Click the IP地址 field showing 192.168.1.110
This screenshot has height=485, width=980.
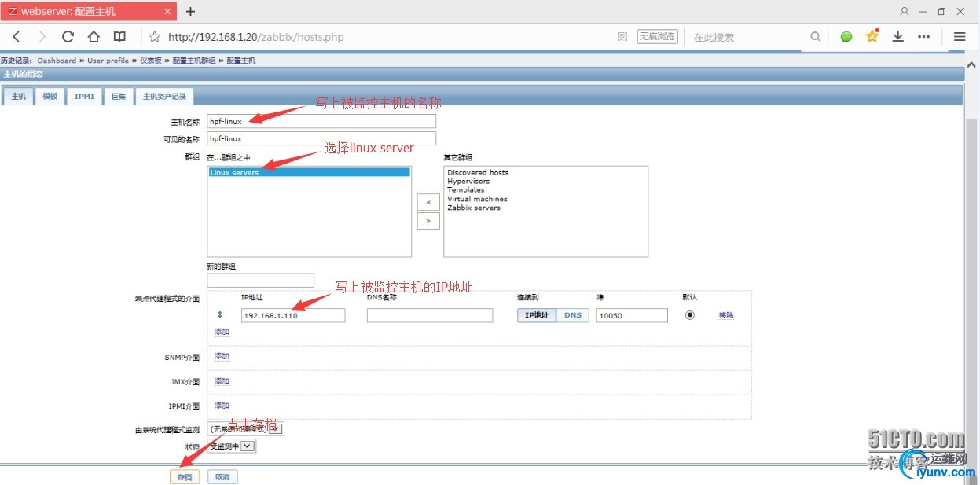click(x=293, y=315)
